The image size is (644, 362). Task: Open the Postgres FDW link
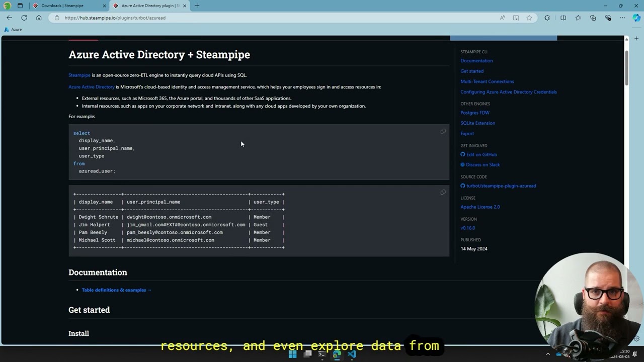[475, 113]
